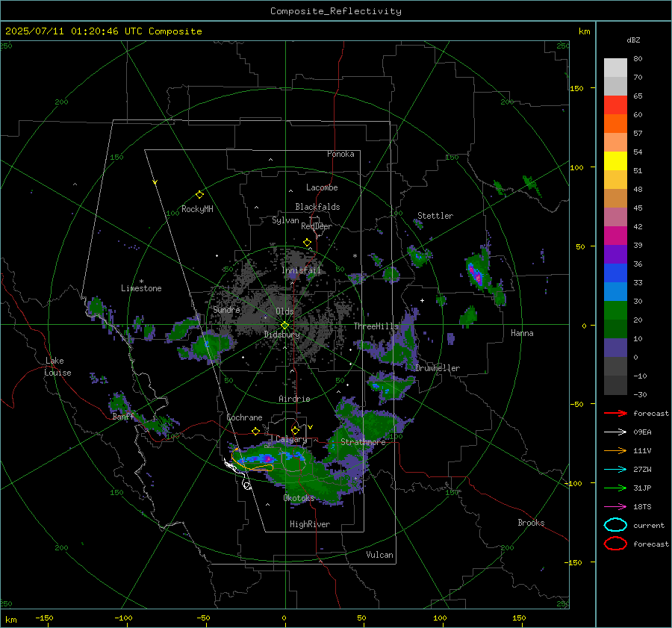Click the white star marker near Limestone

tap(141, 282)
